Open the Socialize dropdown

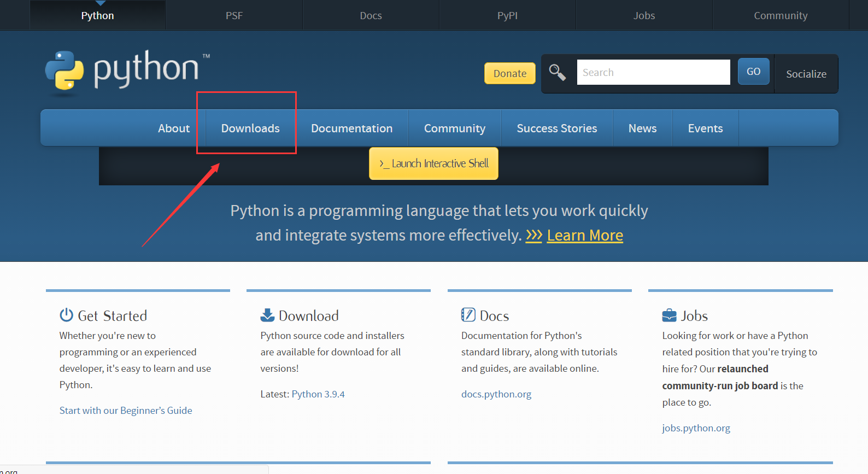tap(806, 74)
